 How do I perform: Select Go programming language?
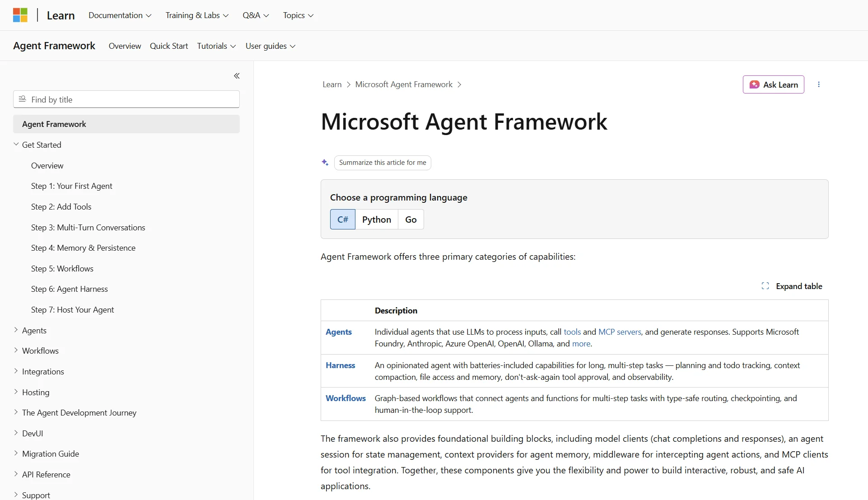[411, 220]
